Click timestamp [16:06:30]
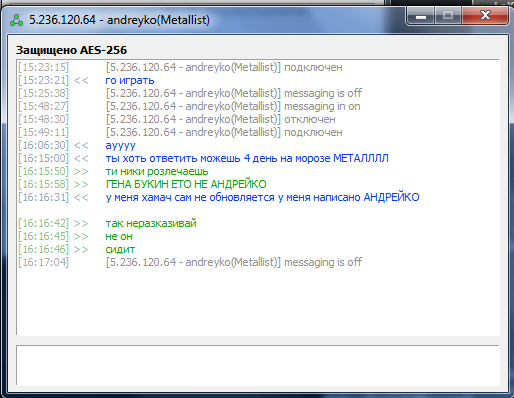Image resolution: width=514 pixels, height=398 pixels. point(43,145)
